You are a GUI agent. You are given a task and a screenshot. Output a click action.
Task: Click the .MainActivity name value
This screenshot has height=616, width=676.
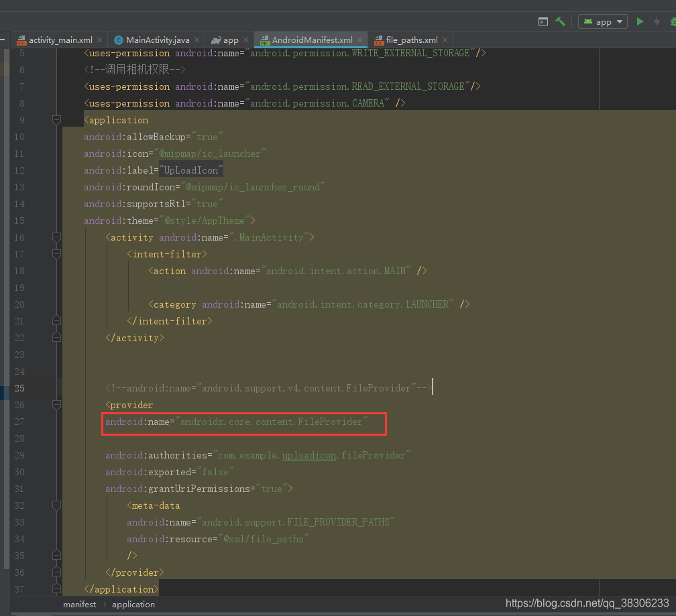268,237
